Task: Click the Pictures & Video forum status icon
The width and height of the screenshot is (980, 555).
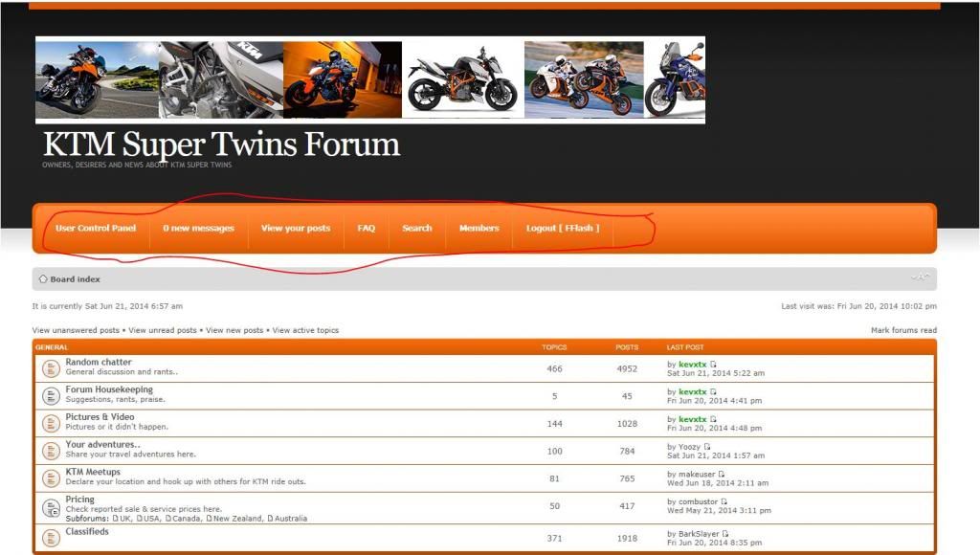Action: (x=51, y=424)
